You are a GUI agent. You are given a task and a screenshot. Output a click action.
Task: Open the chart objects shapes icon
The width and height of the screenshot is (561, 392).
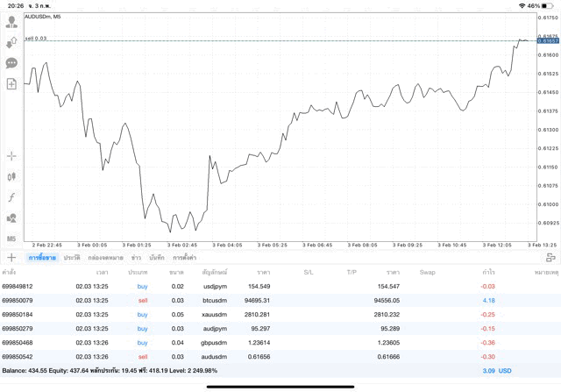click(x=11, y=218)
